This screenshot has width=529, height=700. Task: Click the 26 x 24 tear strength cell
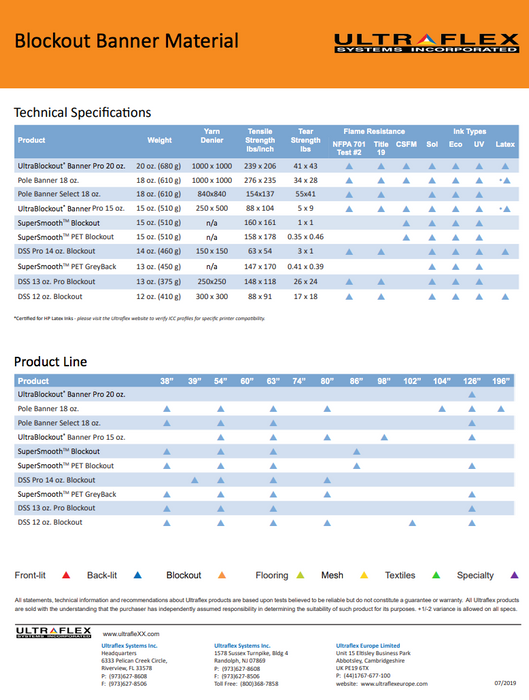[305, 282]
